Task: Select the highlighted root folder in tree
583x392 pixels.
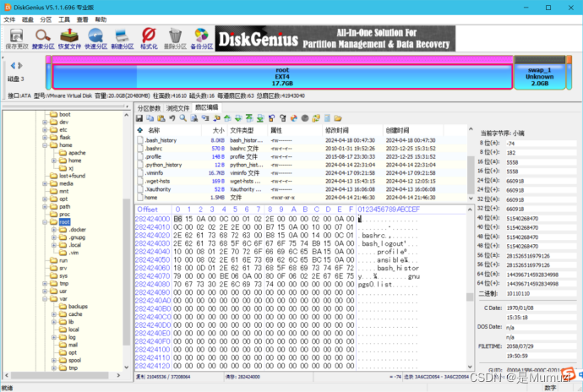Action: (x=64, y=222)
